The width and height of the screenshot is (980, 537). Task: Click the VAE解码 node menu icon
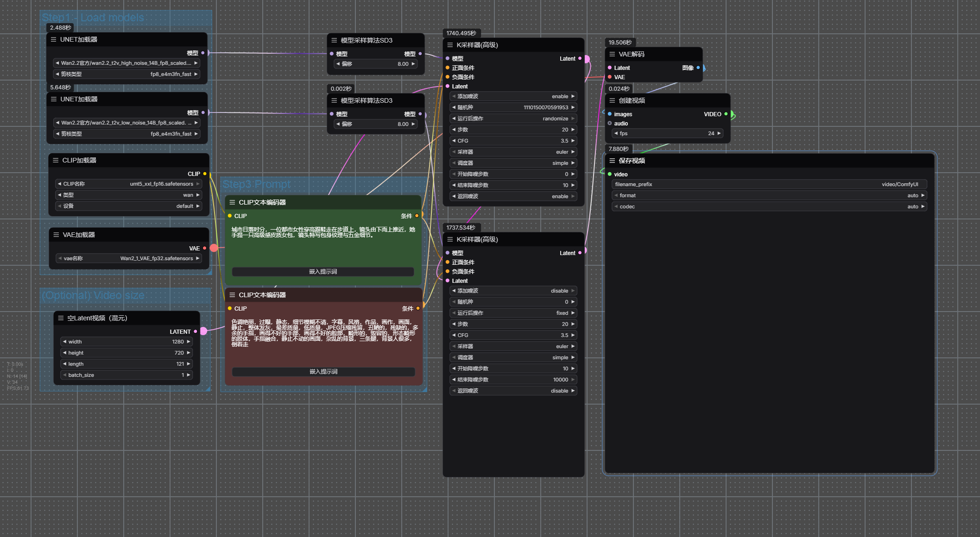point(612,54)
